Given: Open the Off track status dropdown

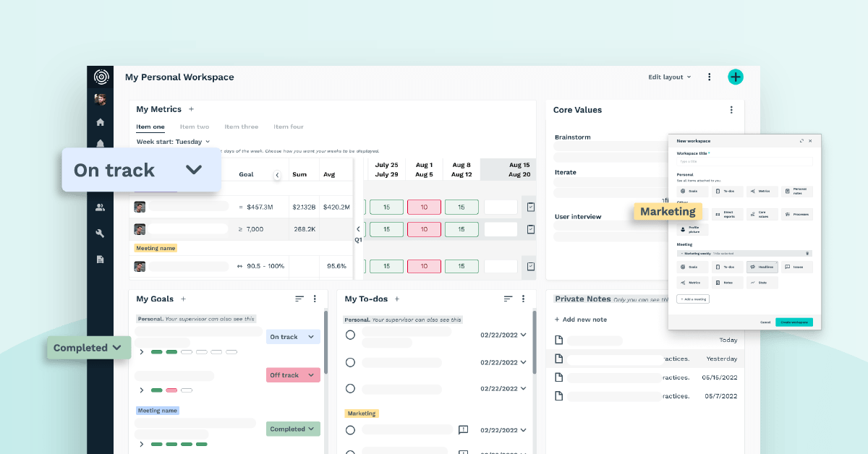Looking at the screenshot, I should click(x=293, y=375).
